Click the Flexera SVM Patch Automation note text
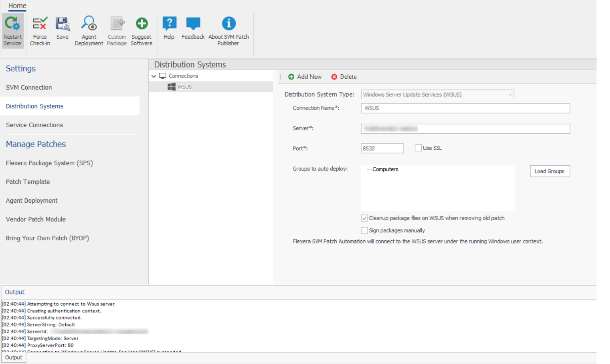Image resolution: width=610 pixels, height=364 pixels. tap(418, 241)
